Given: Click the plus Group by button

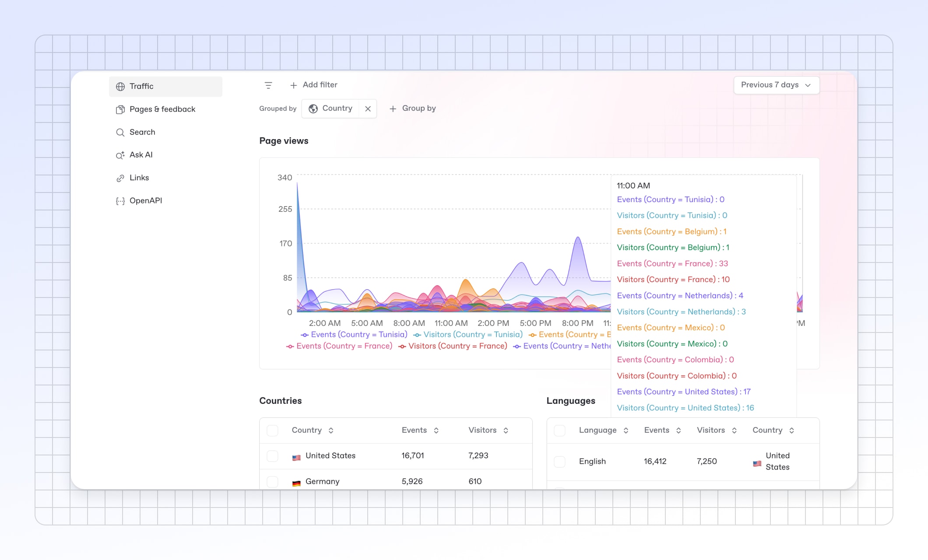Looking at the screenshot, I should (412, 108).
